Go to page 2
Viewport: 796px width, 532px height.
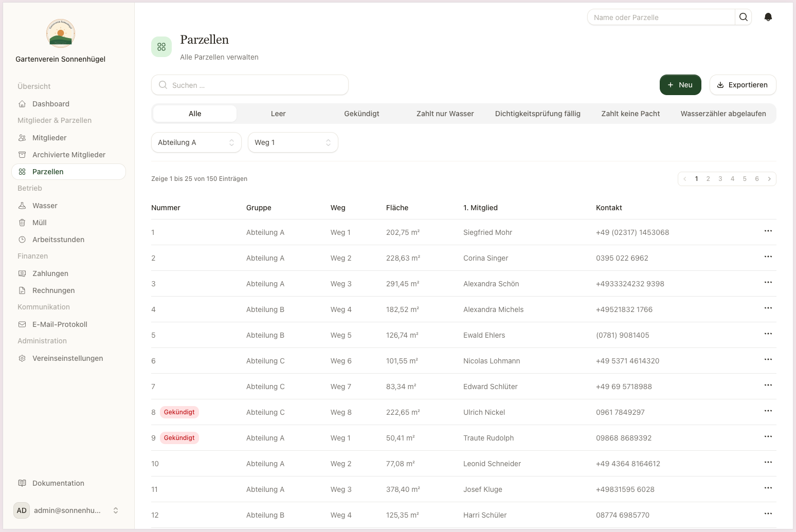(708, 179)
